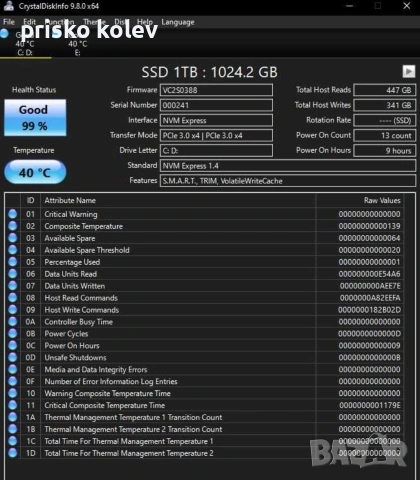Click status circle for Unsafe Shutdowns row
Viewport: 420px width, 480px height.
click(x=13, y=358)
